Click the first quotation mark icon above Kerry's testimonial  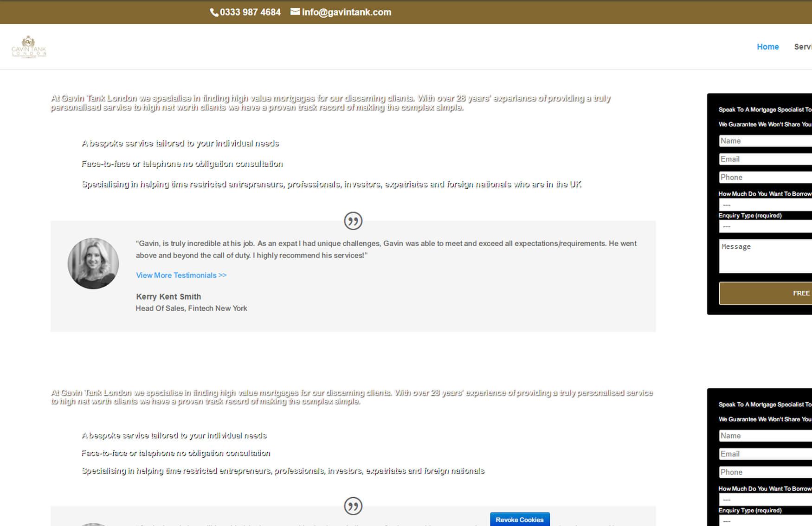point(353,221)
